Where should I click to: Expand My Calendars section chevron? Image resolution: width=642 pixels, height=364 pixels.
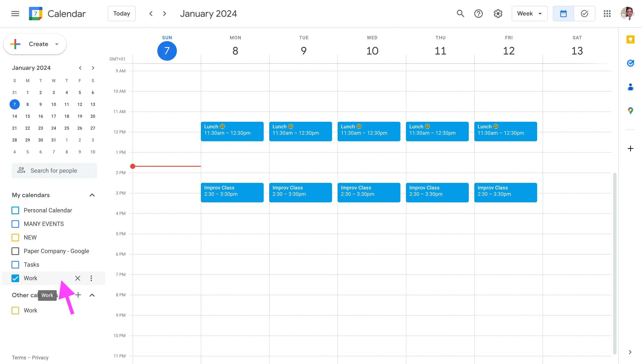point(92,195)
